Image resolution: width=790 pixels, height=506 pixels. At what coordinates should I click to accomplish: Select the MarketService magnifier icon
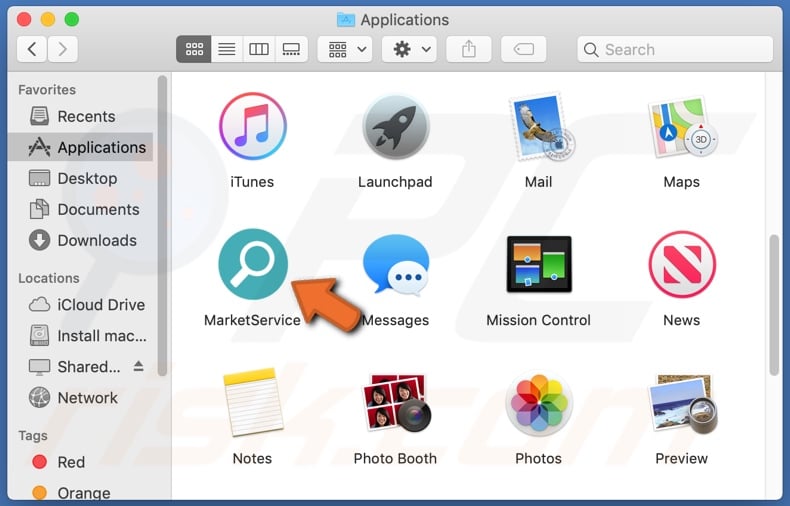click(x=253, y=264)
